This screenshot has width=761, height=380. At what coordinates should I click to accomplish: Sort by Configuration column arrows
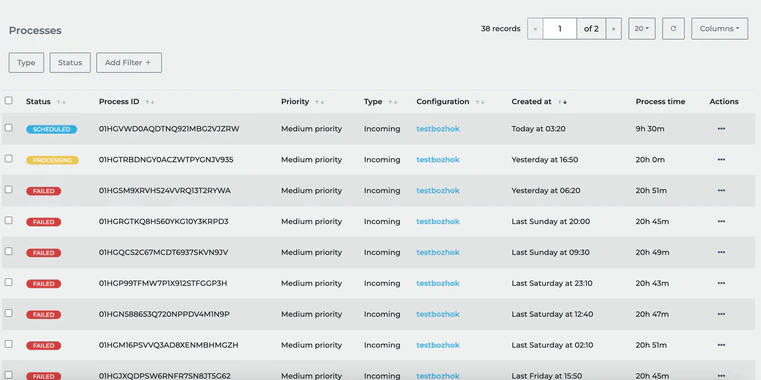480,102
